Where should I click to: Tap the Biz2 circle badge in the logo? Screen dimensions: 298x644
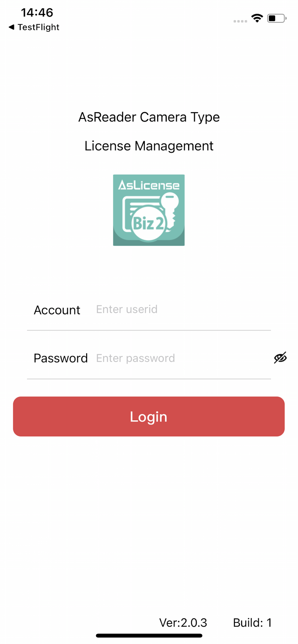[x=149, y=223]
